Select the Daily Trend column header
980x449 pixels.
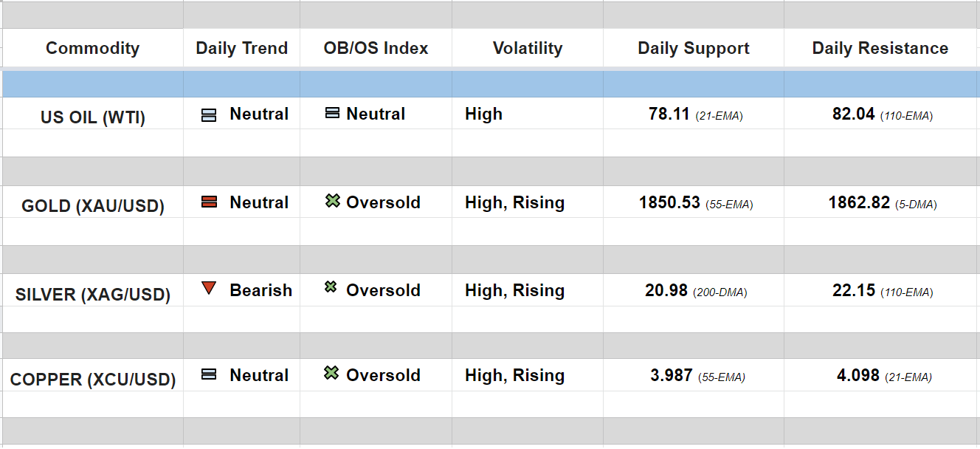pyautogui.click(x=241, y=49)
